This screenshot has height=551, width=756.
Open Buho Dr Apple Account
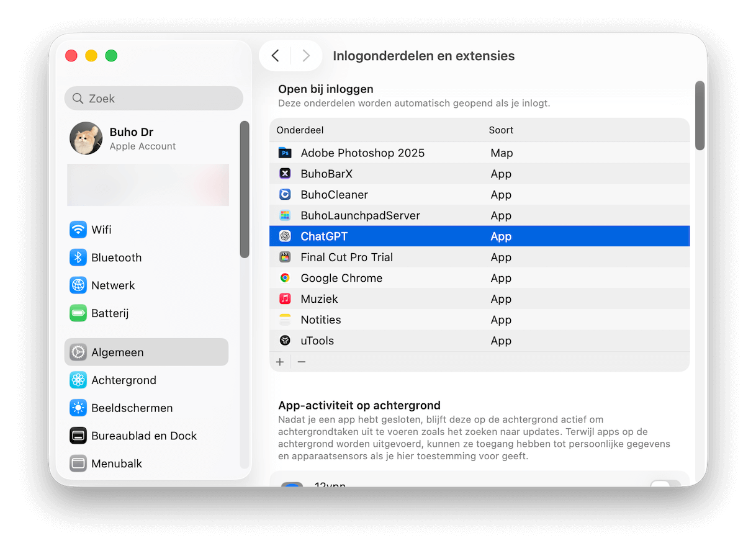tap(146, 138)
